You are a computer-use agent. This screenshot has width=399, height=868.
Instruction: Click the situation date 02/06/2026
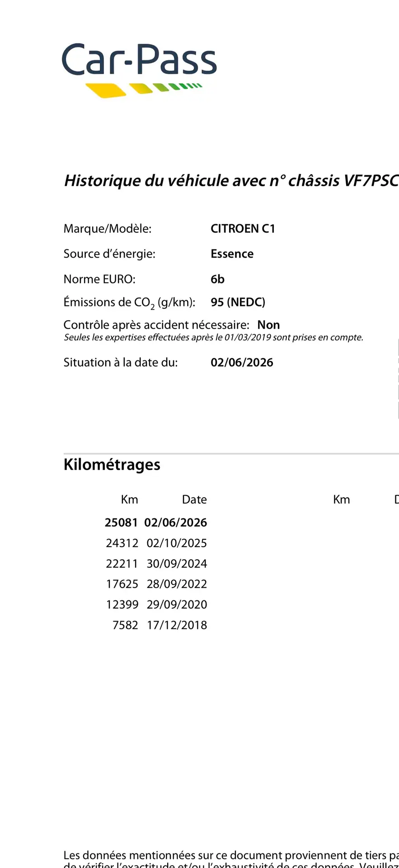coord(242,363)
